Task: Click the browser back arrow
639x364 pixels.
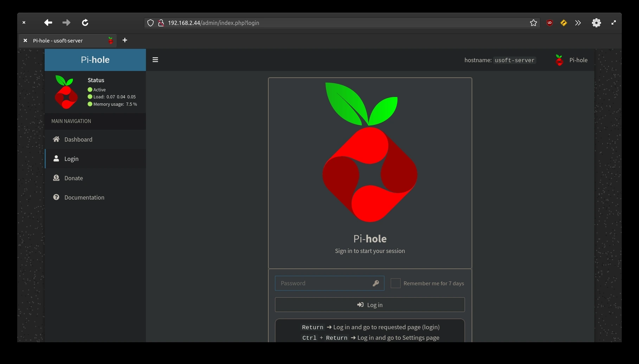Action: click(48, 23)
